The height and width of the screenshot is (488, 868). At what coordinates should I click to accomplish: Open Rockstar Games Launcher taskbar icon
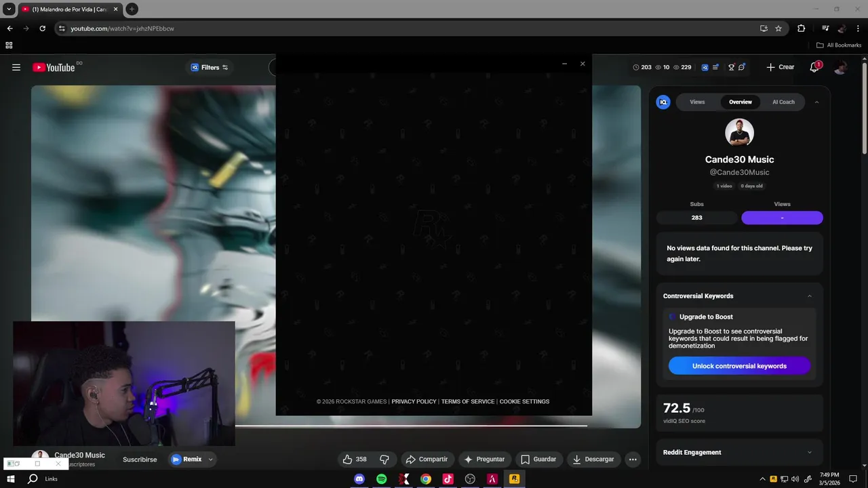[514, 479]
